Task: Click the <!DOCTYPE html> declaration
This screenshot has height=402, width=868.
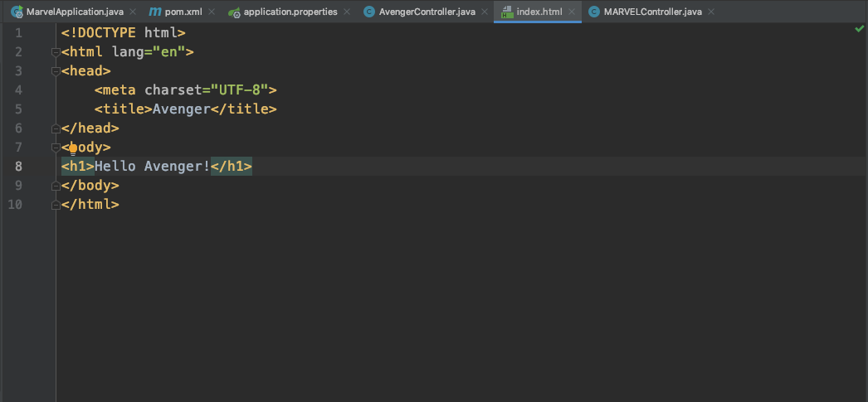Action: pos(124,32)
